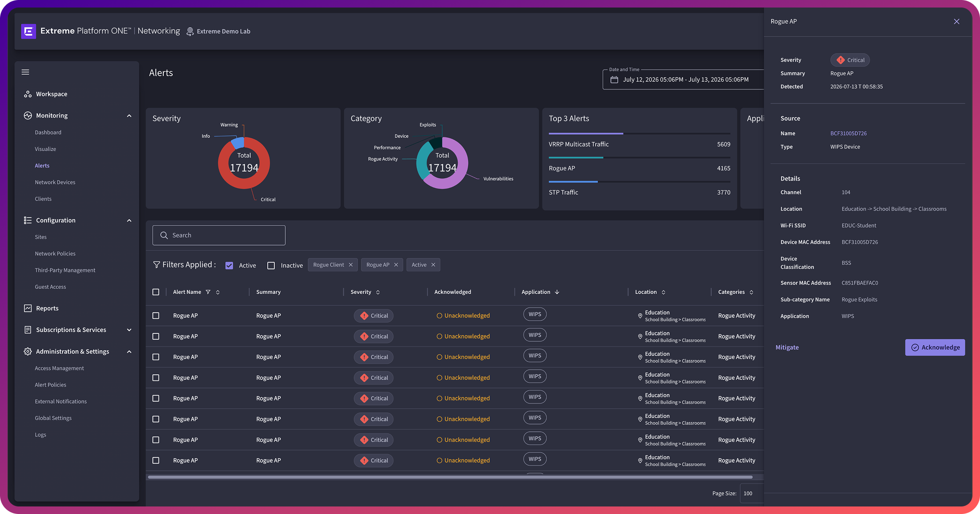
Task: Open Network Devices in sidebar
Action: pos(55,182)
